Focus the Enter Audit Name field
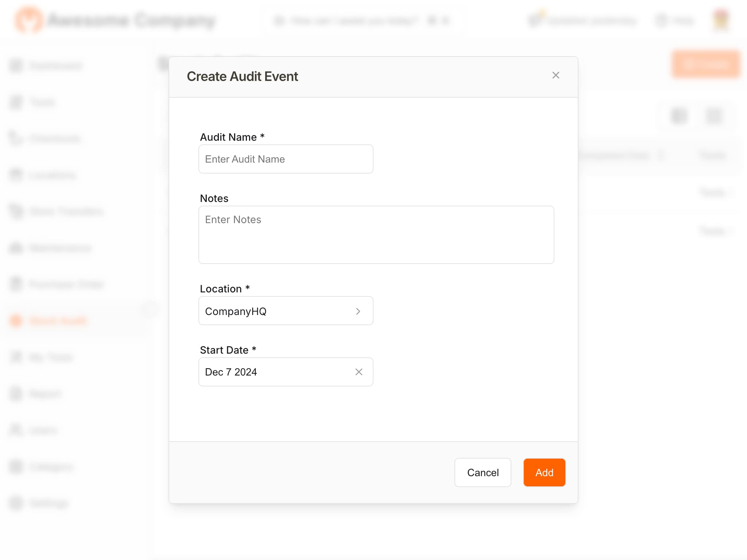The image size is (747, 560). (286, 159)
